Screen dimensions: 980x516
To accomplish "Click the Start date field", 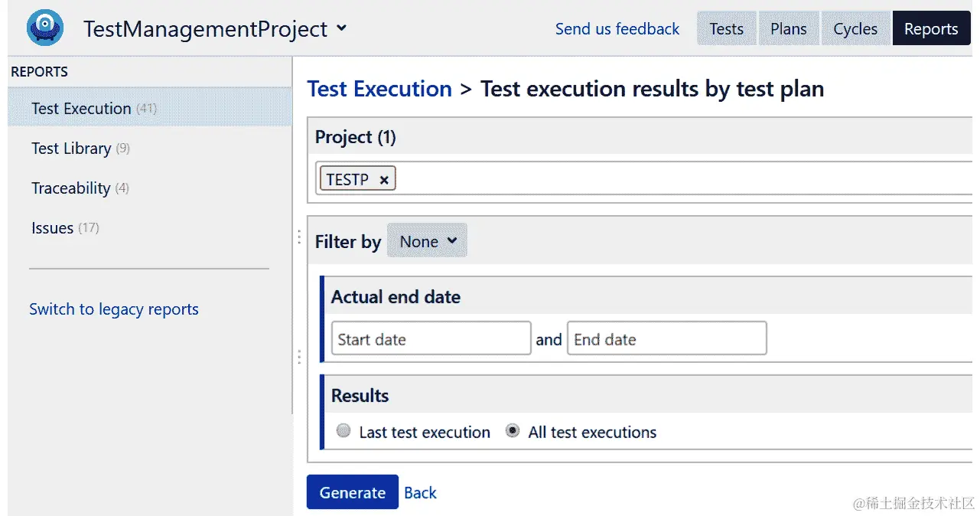I will 431,339.
